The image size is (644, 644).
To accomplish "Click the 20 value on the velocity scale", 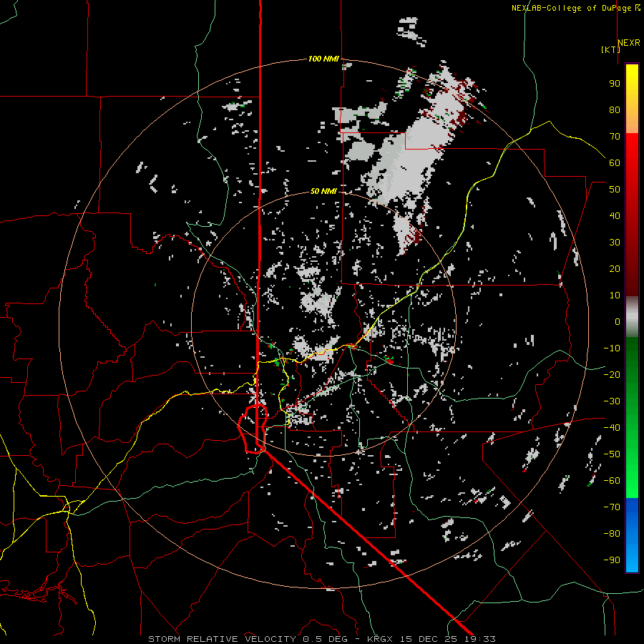I will [x=615, y=268].
